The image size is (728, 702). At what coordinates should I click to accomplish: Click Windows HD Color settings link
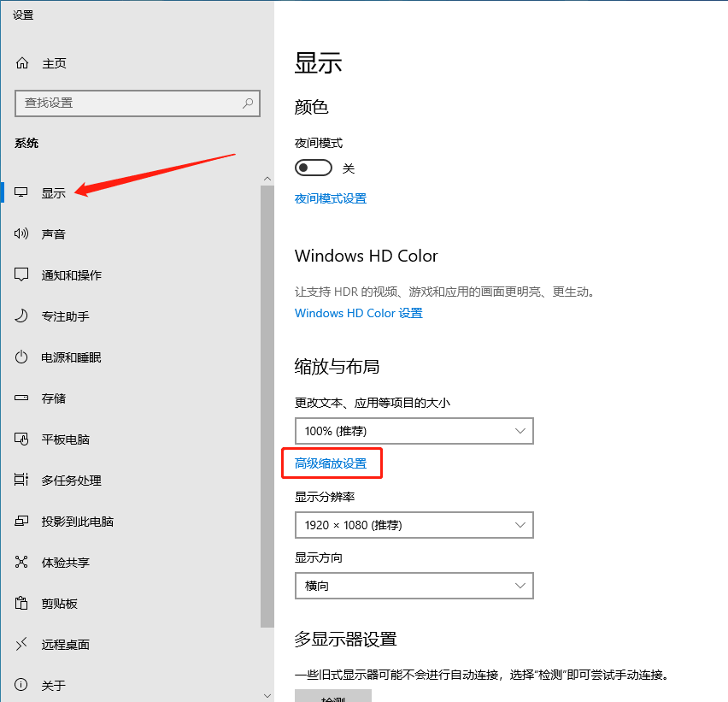(x=359, y=313)
